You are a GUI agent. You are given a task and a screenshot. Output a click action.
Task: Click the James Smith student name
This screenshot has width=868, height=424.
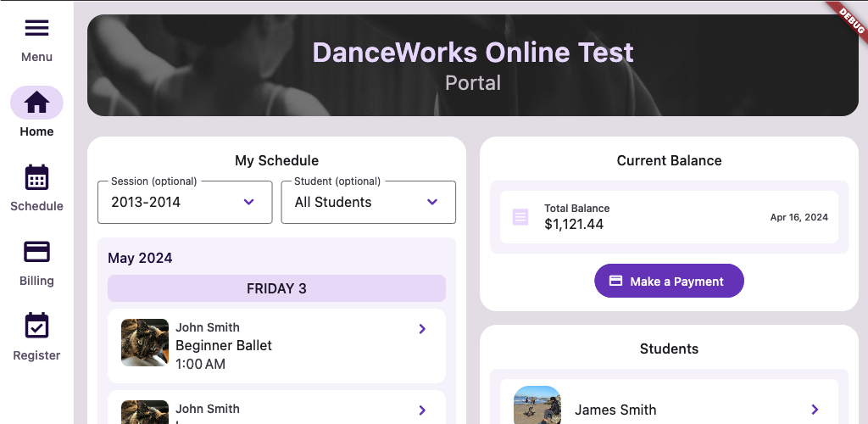tap(615, 410)
